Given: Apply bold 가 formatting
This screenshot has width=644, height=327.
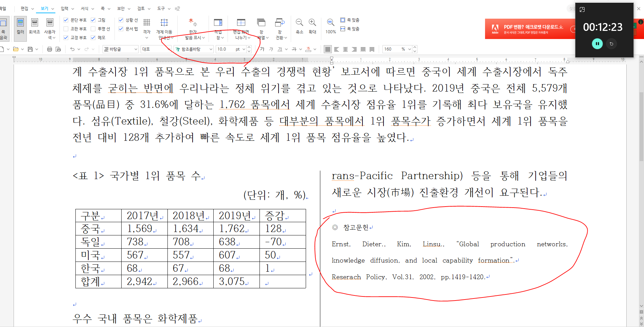Looking at the screenshot, I should pyautogui.click(x=262, y=49).
